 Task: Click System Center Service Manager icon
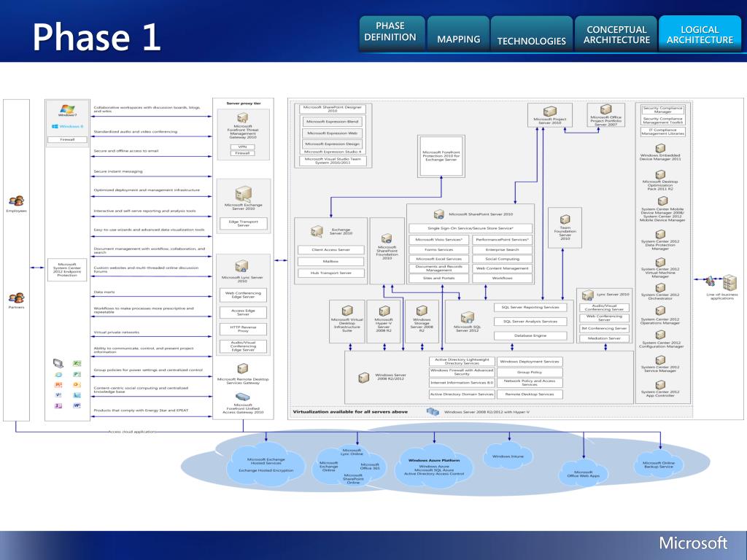660,360
